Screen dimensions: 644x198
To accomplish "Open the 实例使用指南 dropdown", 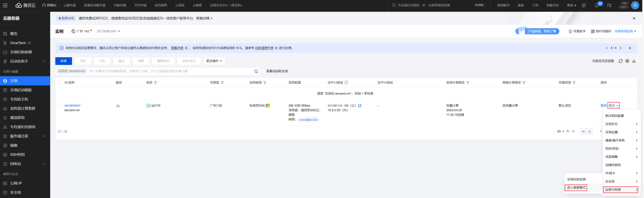I will (x=625, y=31).
